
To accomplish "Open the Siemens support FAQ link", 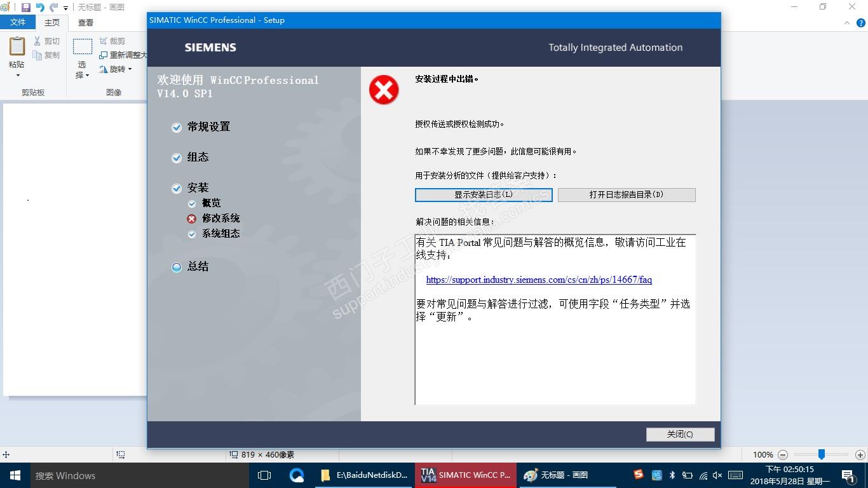I will tap(539, 280).
